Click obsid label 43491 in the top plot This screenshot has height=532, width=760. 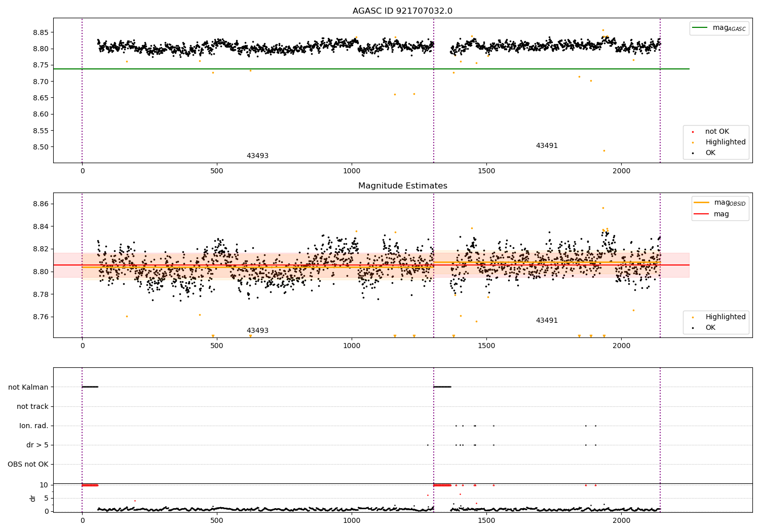[x=547, y=146]
